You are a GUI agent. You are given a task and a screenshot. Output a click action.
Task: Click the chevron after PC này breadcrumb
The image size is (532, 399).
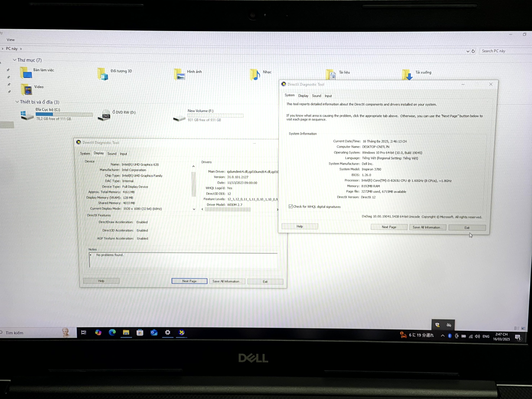pos(21,49)
